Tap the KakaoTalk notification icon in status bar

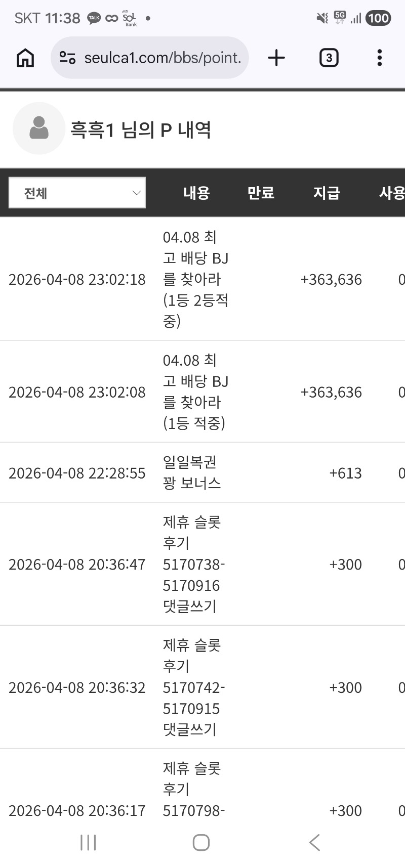[94, 18]
